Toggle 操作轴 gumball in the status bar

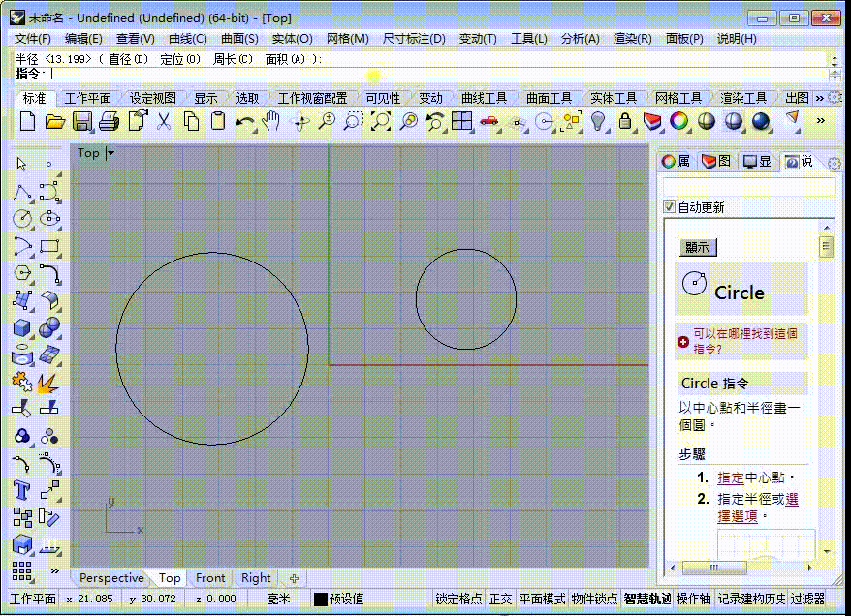coord(694,599)
